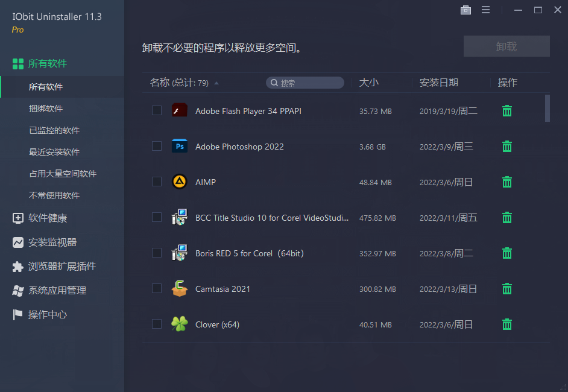Click the Photoshop Ps program icon

pyautogui.click(x=180, y=146)
